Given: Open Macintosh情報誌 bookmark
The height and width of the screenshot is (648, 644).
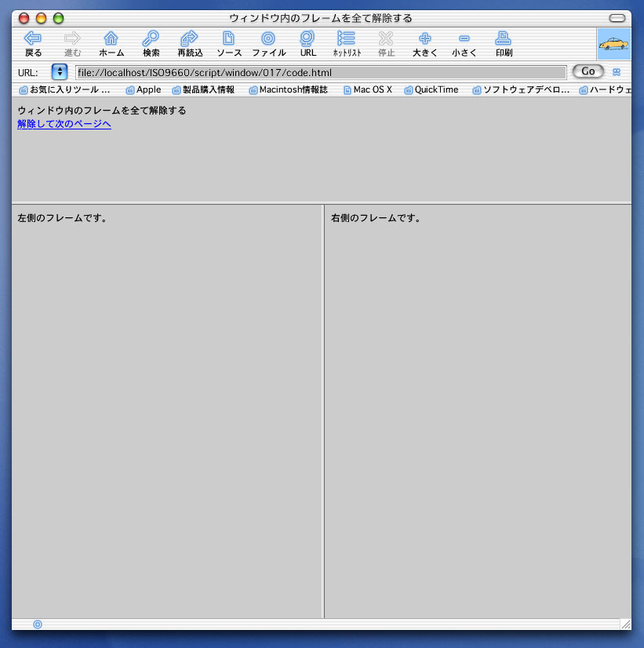Looking at the screenshot, I should 289,89.
